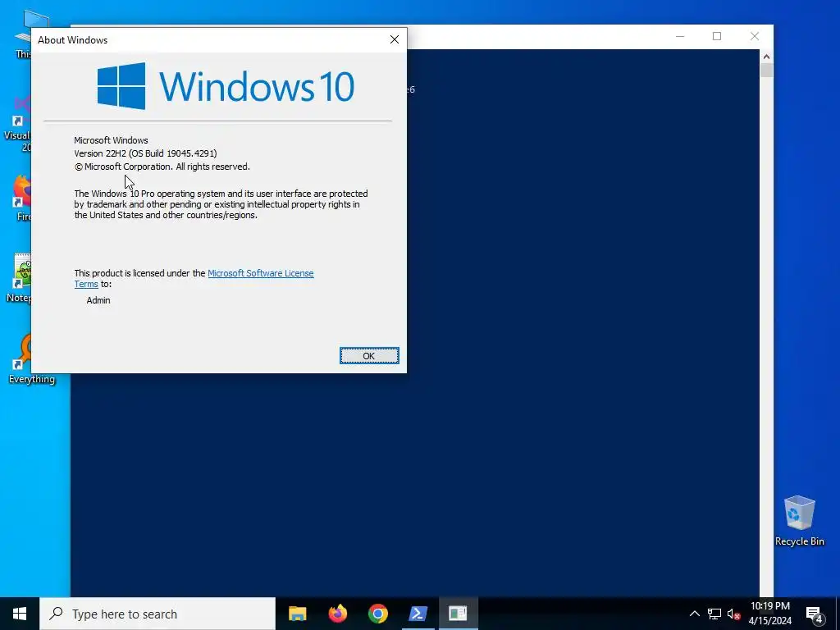The width and height of the screenshot is (840, 630).
Task: Switch to PowerShell taskbar icon
Action: coord(418,614)
